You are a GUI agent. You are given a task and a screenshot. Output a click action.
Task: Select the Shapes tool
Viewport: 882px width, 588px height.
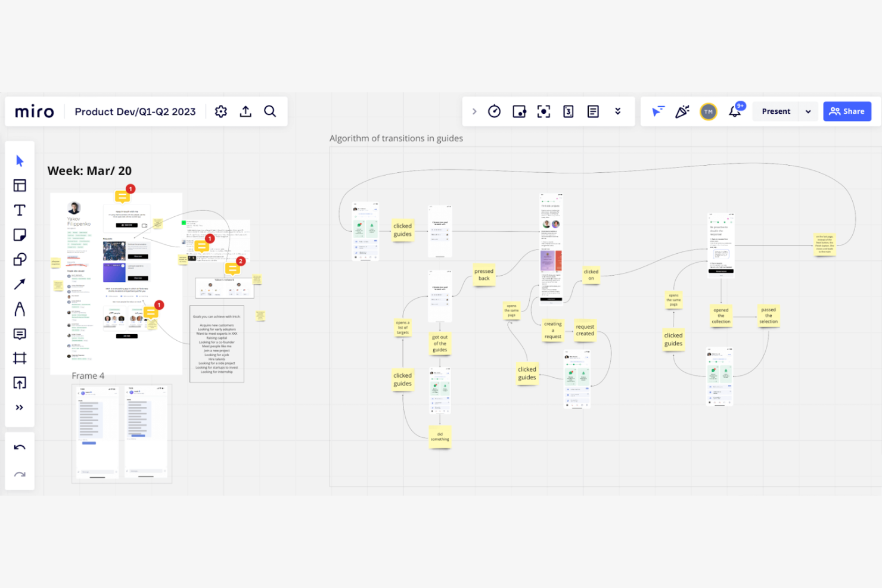click(20, 259)
